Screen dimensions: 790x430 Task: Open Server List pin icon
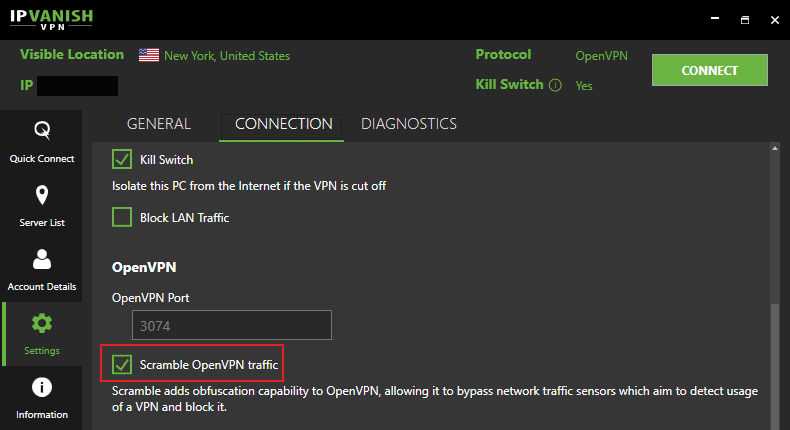[42, 194]
